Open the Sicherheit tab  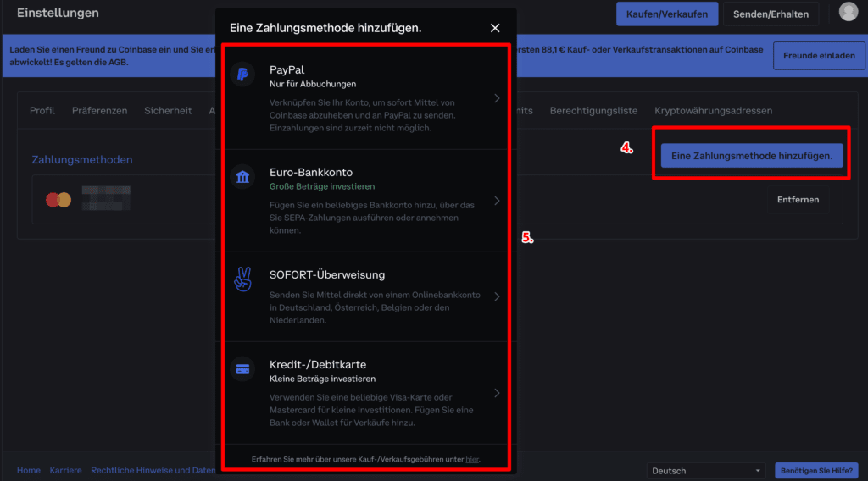pos(168,111)
